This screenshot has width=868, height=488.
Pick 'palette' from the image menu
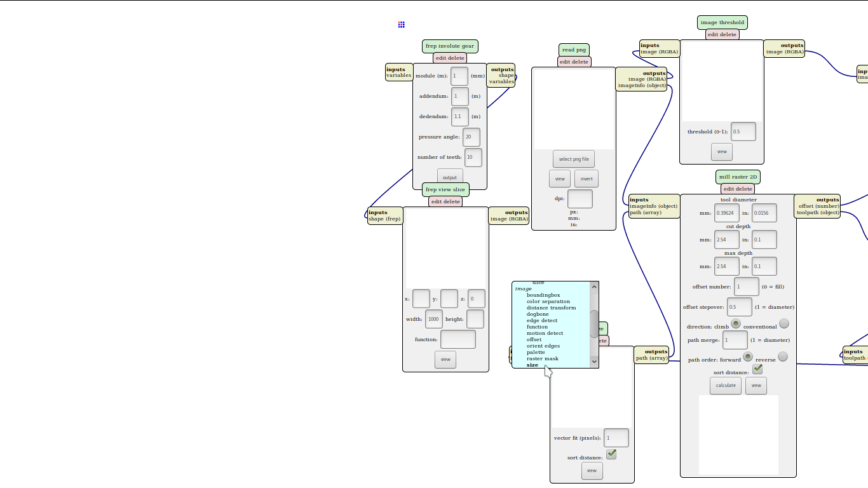(536, 352)
